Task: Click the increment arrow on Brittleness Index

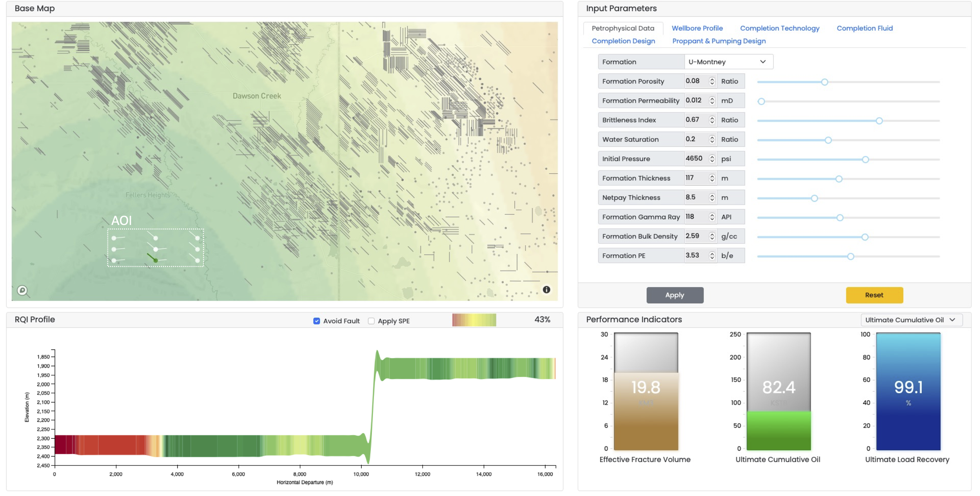Action: 711,118
